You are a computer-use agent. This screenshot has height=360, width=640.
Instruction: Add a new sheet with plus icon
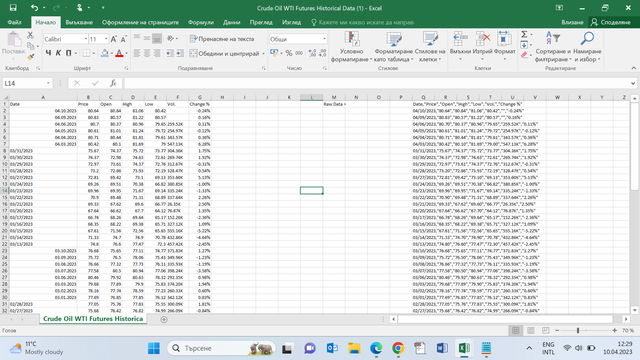pyautogui.click(x=164, y=320)
